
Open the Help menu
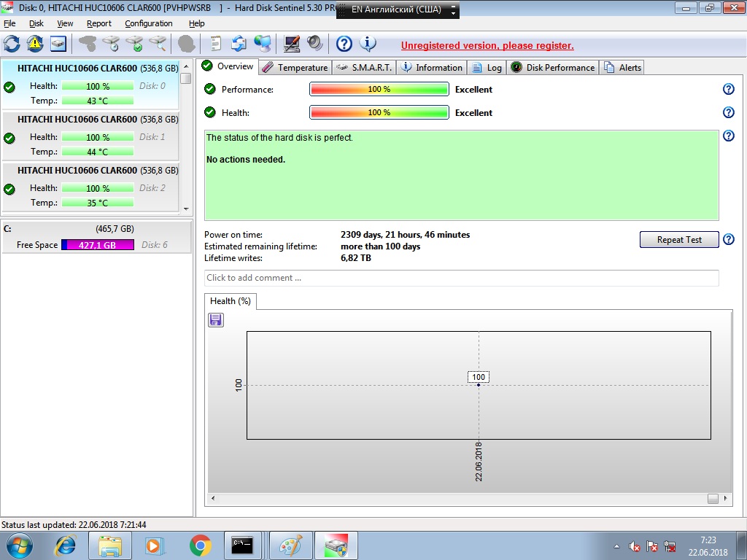(x=196, y=23)
